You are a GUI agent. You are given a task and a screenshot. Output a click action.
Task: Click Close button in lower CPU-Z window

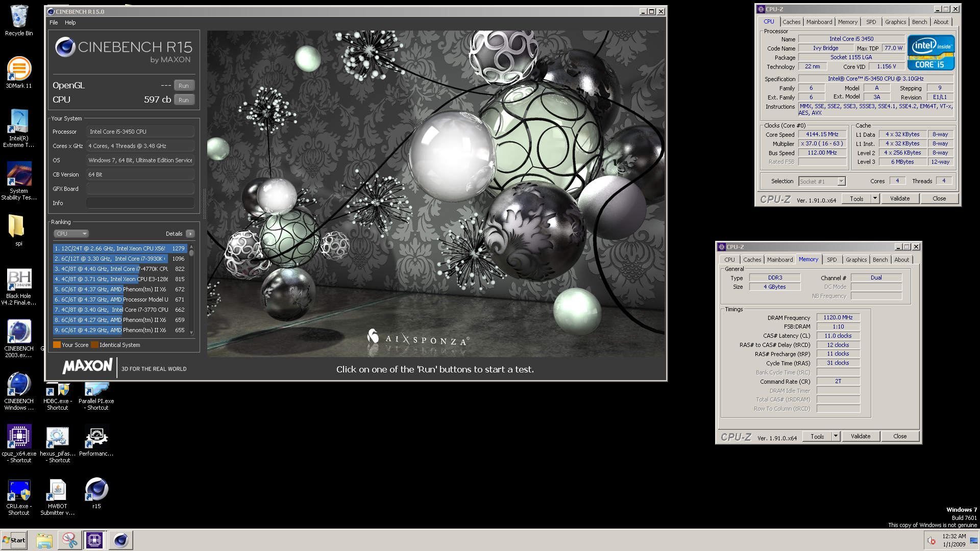point(900,437)
